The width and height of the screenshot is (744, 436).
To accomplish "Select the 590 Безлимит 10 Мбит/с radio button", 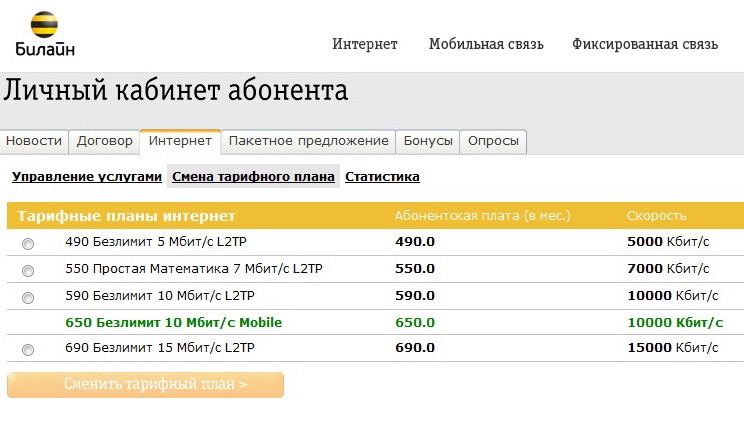I will point(28,298).
